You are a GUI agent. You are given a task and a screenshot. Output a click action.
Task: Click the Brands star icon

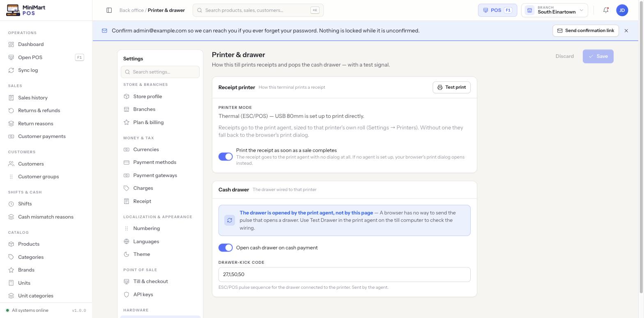point(11,270)
